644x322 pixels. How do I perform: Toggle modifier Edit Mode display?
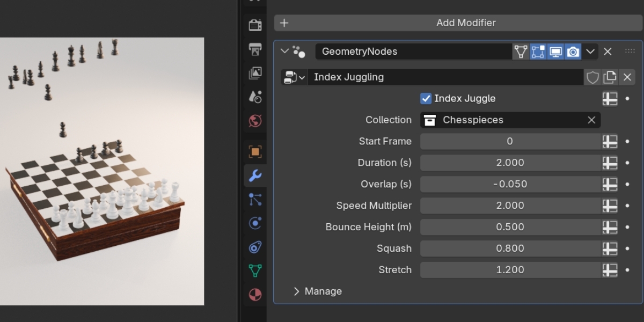538,52
